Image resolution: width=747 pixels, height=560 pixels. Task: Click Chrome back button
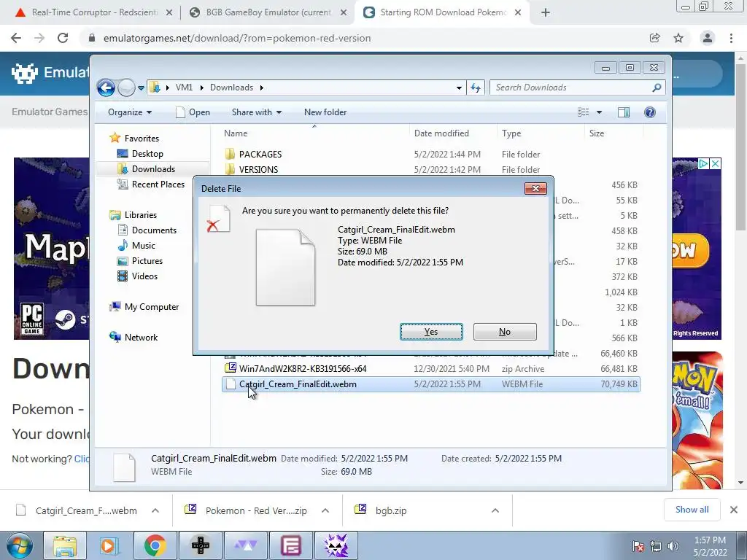pyautogui.click(x=16, y=38)
